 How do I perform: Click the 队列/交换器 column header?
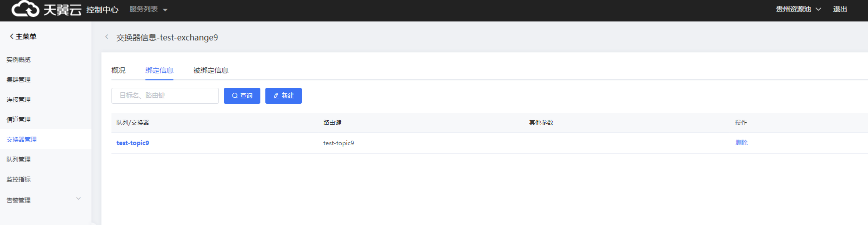(132, 123)
